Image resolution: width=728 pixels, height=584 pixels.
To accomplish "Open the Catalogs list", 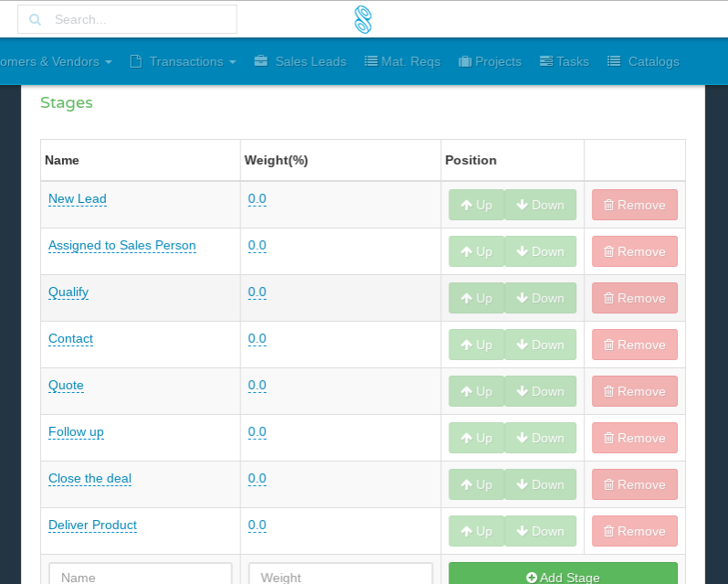I will tap(643, 61).
